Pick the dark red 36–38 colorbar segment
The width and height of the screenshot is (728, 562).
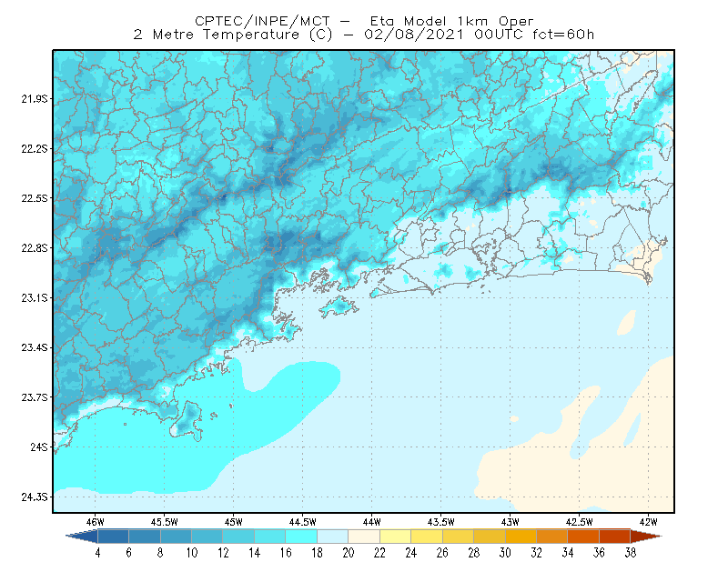point(615,537)
